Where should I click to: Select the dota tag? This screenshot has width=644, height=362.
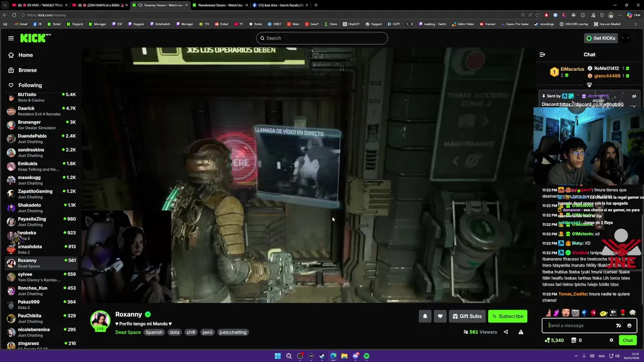pyautogui.click(x=175, y=332)
